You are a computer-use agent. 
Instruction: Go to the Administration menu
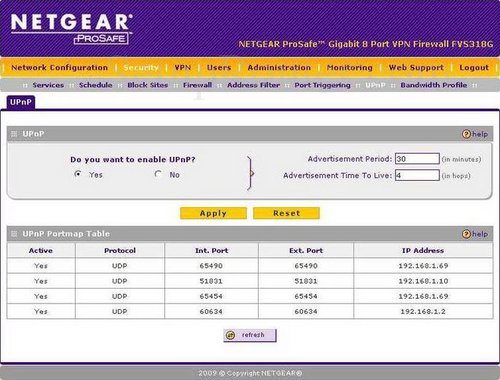[x=279, y=67]
